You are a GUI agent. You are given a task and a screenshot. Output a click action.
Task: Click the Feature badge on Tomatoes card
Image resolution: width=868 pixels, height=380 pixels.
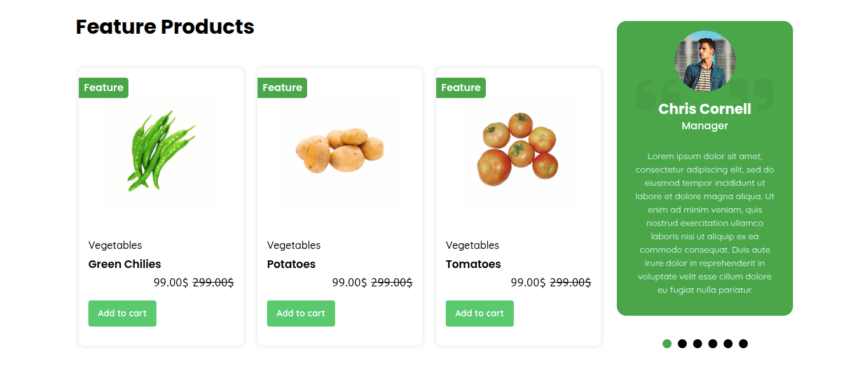461,88
